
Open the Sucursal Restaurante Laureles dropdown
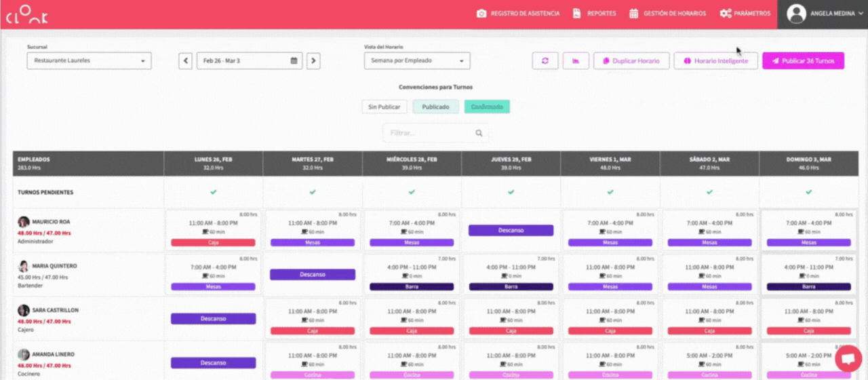89,61
